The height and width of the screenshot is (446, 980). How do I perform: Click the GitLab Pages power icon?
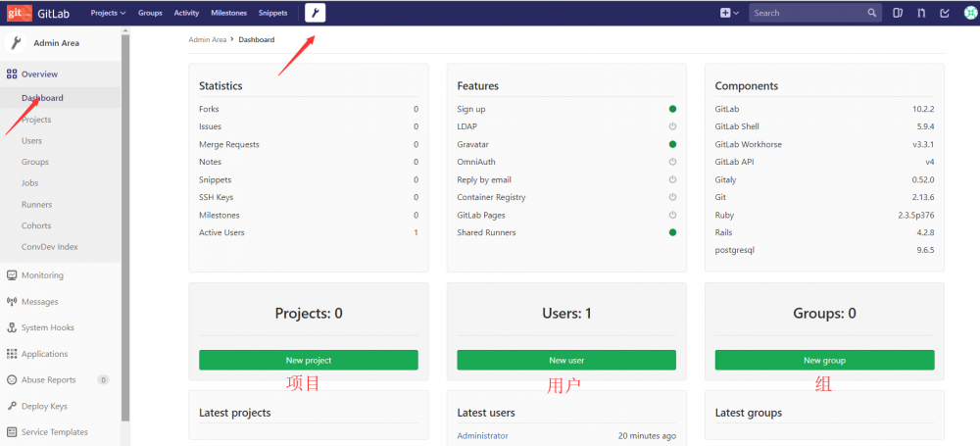(x=672, y=215)
